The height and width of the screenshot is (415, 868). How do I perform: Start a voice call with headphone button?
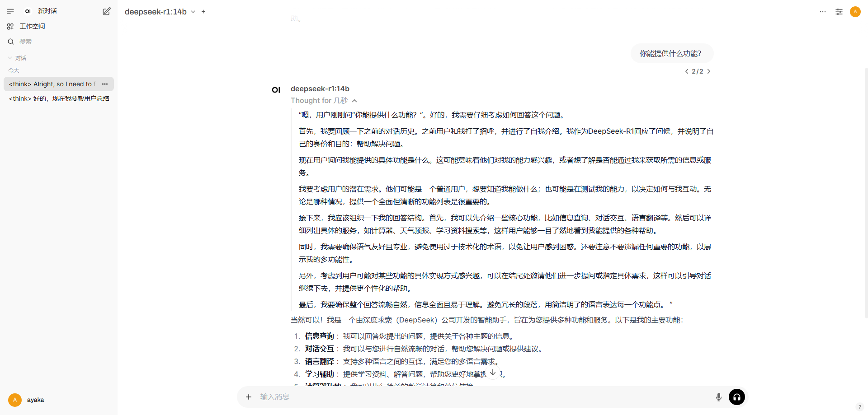[737, 397]
